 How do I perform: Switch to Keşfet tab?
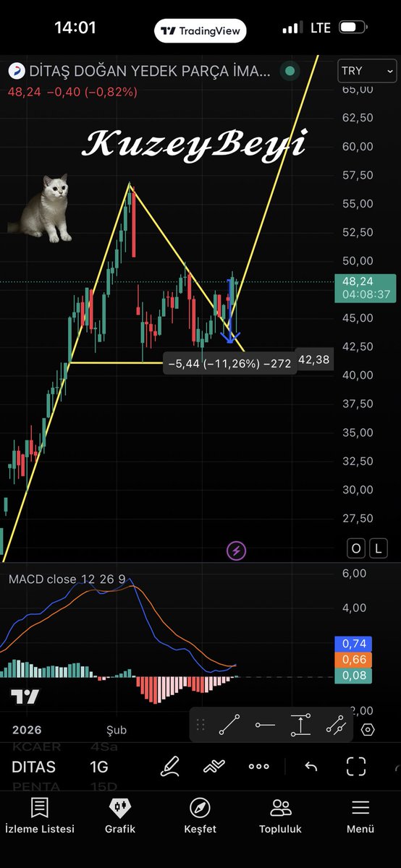click(x=200, y=816)
